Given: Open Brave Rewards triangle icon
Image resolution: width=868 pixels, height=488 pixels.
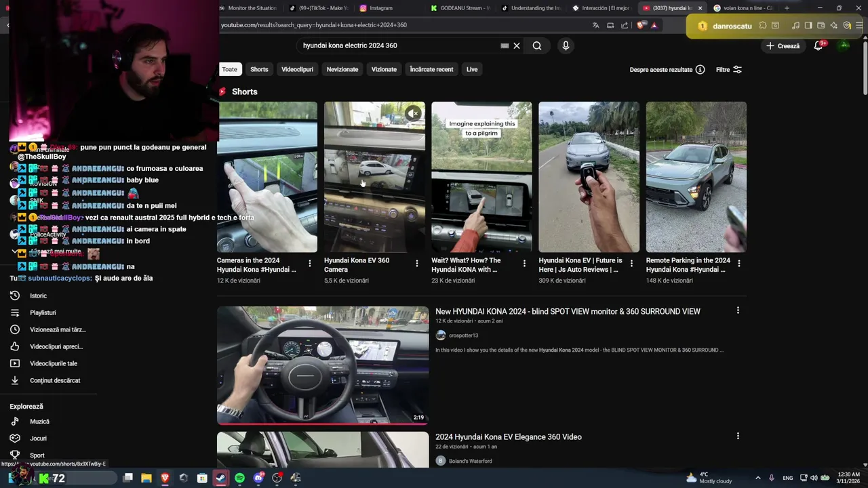Looking at the screenshot, I should coord(654,25).
